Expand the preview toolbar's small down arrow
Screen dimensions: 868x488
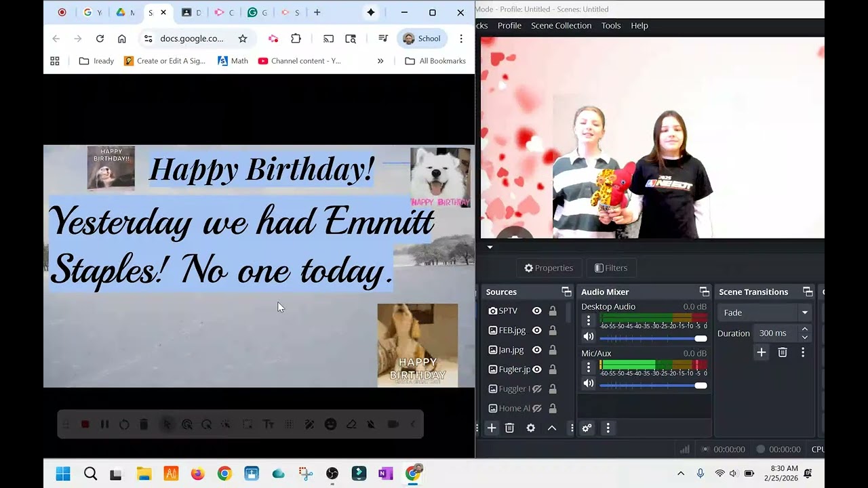click(490, 247)
